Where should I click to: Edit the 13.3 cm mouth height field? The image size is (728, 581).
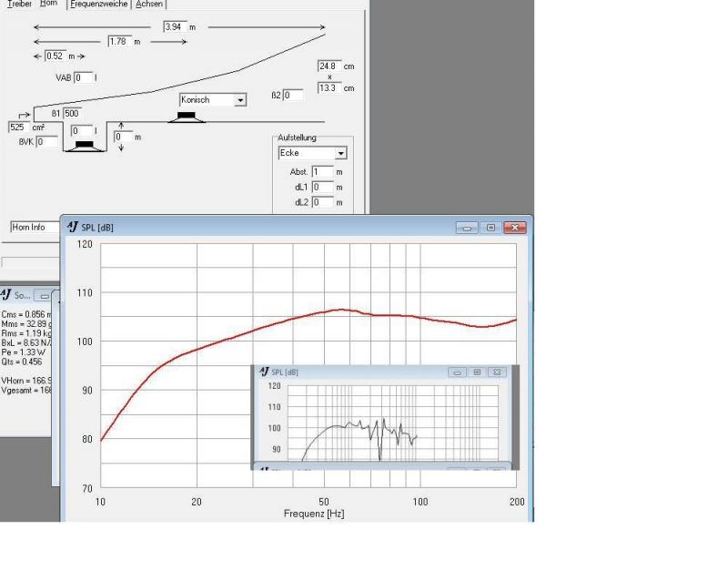tap(329, 87)
